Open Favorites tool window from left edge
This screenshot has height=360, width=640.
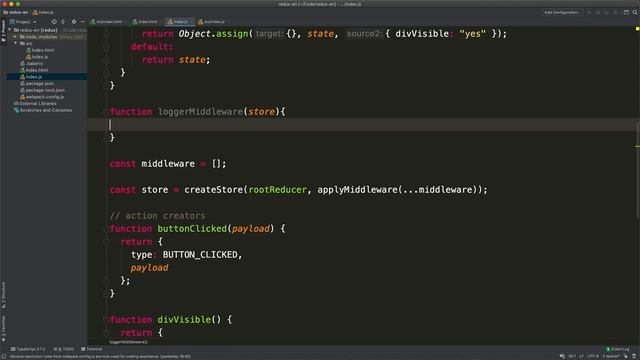(x=3, y=328)
